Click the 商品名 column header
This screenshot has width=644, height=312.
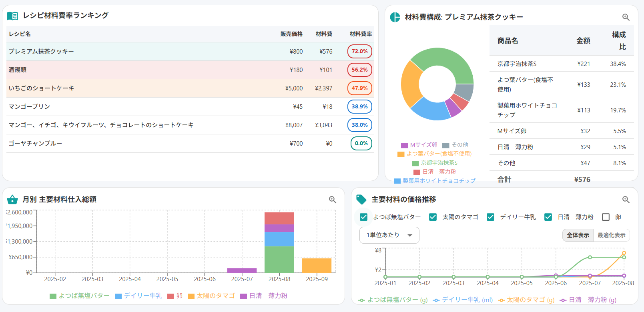(x=508, y=41)
